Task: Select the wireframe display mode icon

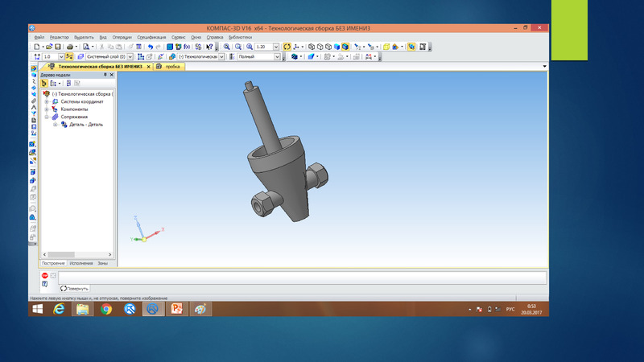Action: [x=312, y=47]
